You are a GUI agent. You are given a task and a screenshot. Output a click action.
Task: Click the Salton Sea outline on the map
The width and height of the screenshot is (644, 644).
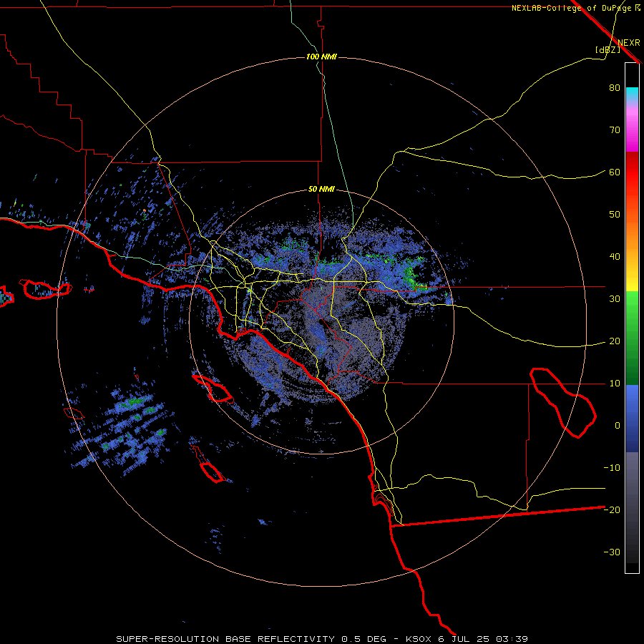[564, 402]
